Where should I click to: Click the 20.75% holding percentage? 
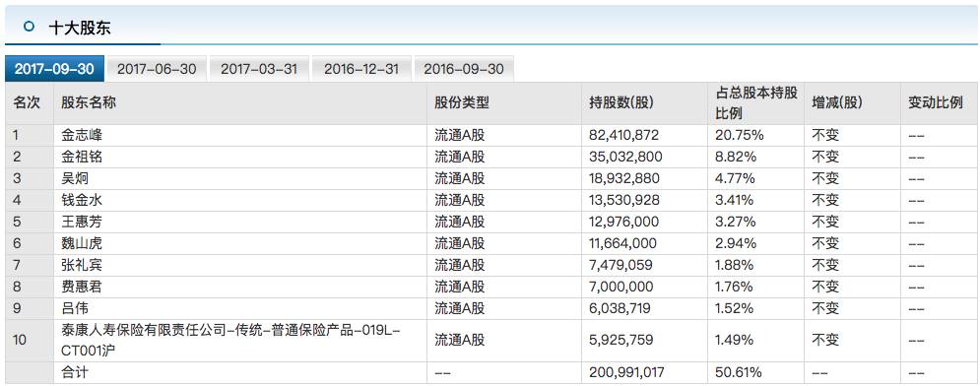click(739, 135)
